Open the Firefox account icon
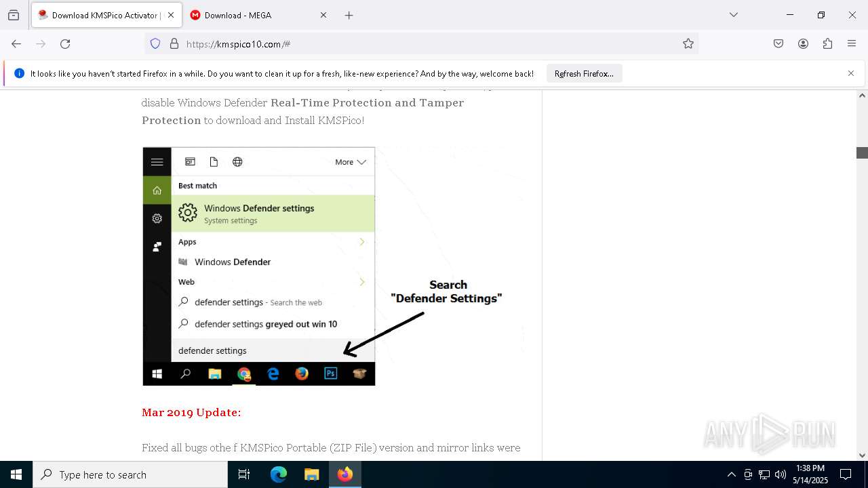This screenshot has height=488, width=868. (803, 44)
